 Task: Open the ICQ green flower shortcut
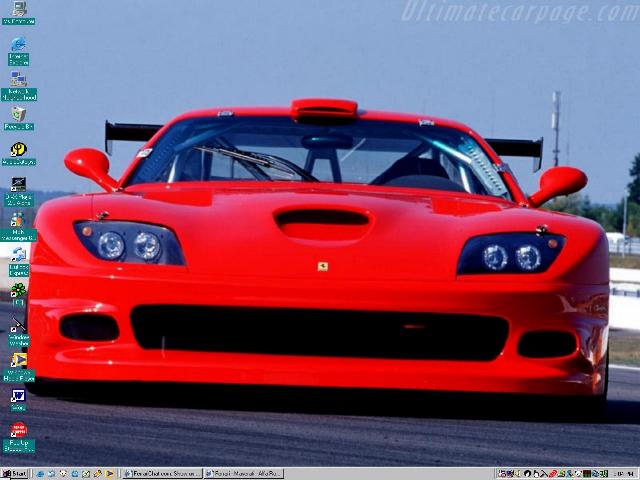coord(18,294)
